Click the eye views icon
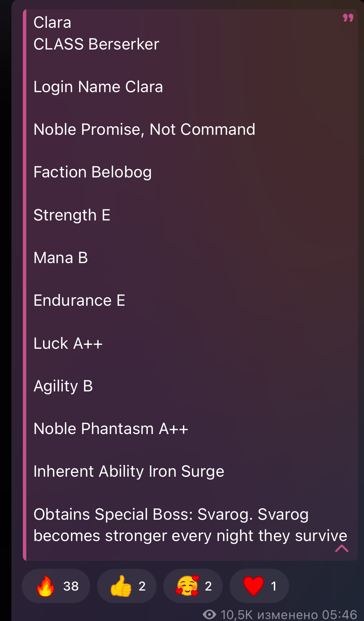364x621 pixels. click(x=209, y=614)
